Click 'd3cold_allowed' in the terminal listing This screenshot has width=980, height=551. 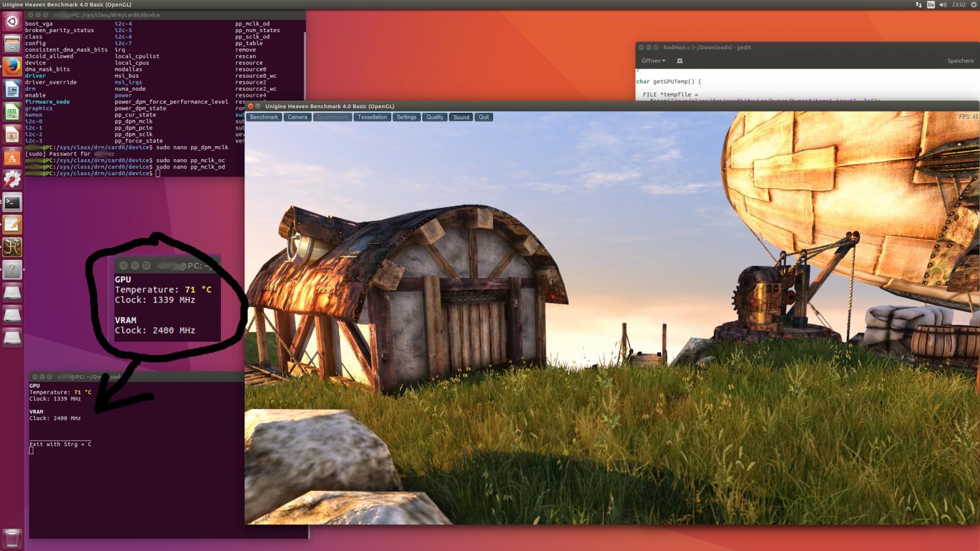coord(49,56)
